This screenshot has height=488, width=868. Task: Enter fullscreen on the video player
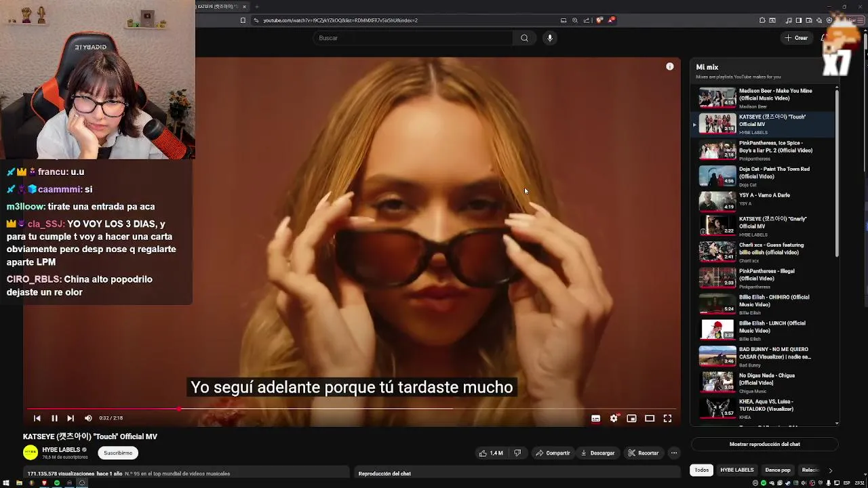[x=667, y=418]
